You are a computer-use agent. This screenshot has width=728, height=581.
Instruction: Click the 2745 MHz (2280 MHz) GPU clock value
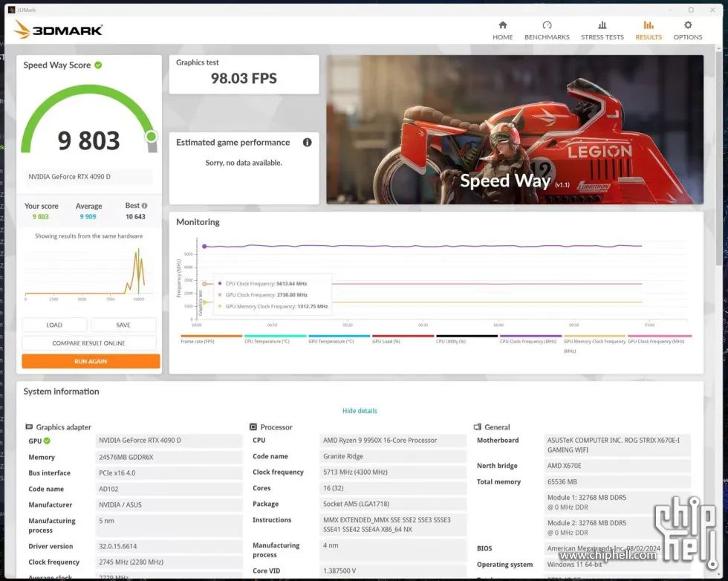pos(169,562)
